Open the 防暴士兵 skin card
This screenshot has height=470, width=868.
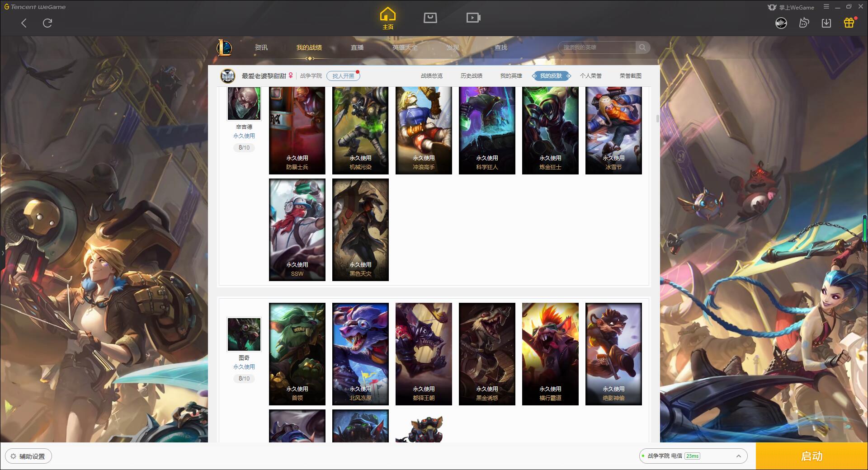(x=297, y=130)
